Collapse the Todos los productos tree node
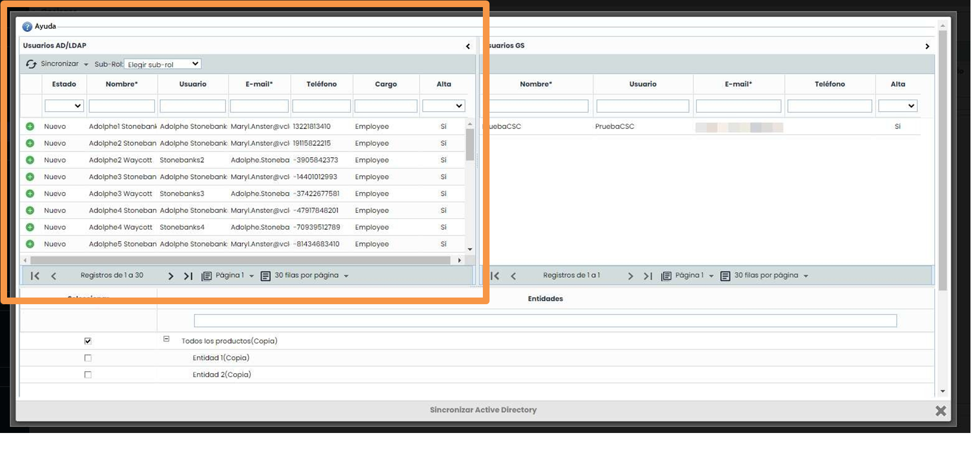Screen dimensions: 980x452 167,339
